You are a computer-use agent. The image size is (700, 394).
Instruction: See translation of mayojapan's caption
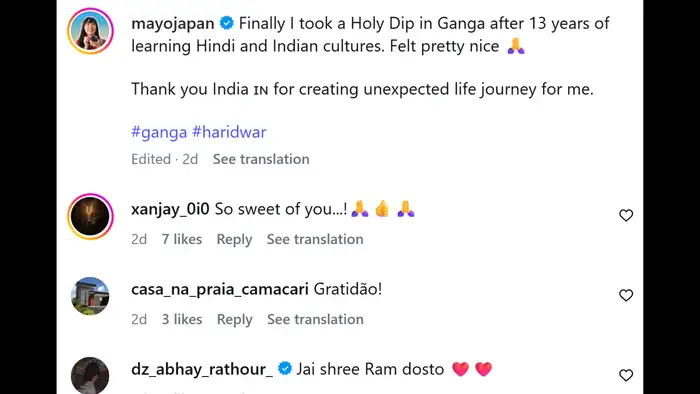click(x=261, y=159)
